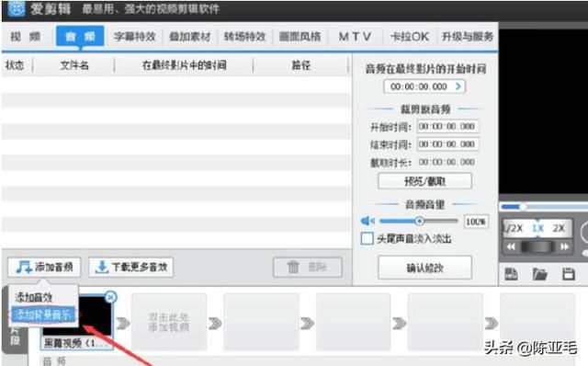
Task: Open the 画面风格 tab
Action: click(x=300, y=37)
